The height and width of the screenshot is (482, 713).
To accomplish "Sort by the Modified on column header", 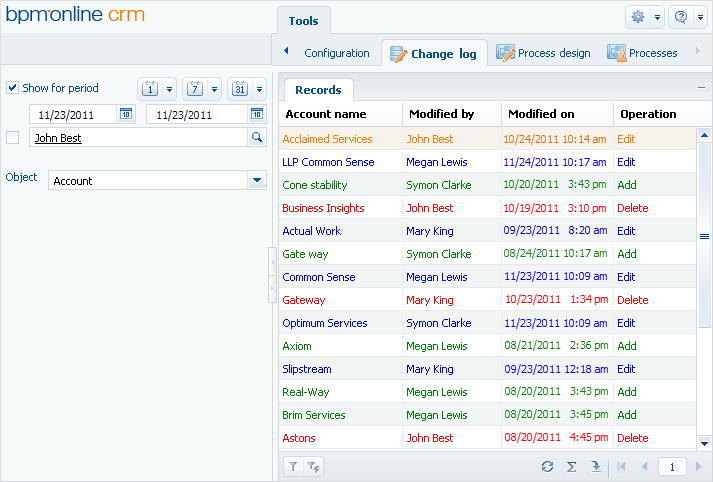I will (x=541, y=114).
